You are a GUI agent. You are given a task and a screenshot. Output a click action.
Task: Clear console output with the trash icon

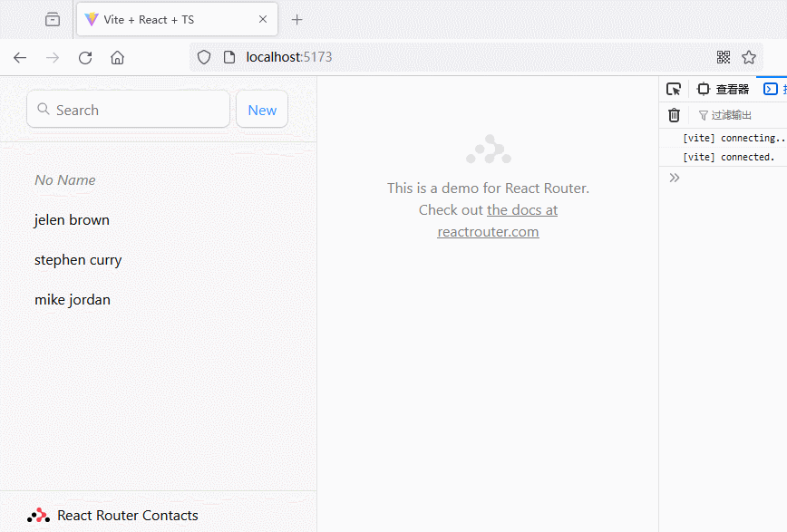click(x=674, y=115)
